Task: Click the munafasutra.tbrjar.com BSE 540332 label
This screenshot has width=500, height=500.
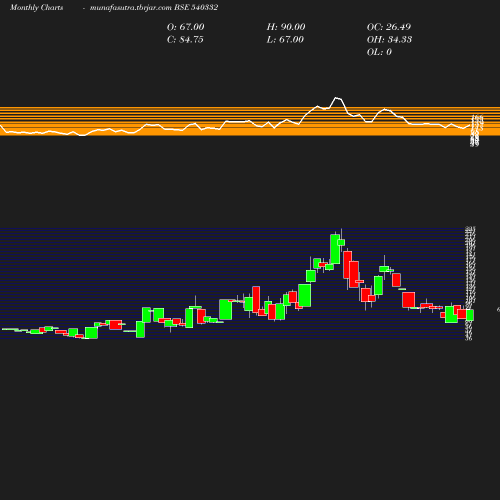Action: point(154,8)
